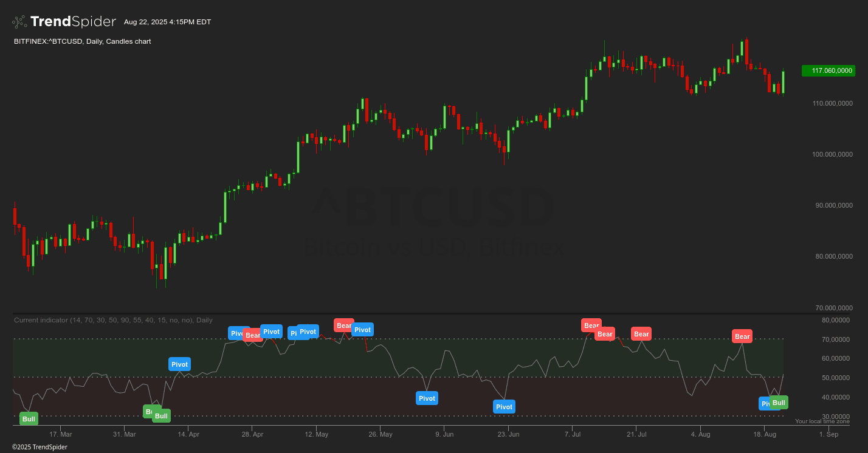868x453 pixels.
Task: Select the Bear badge near 21 Jul
Action: (x=641, y=333)
